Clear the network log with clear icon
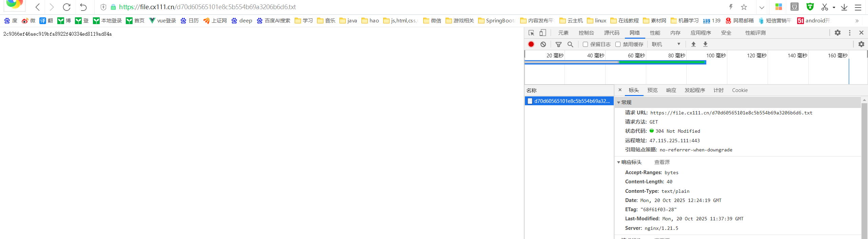 point(543,44)
